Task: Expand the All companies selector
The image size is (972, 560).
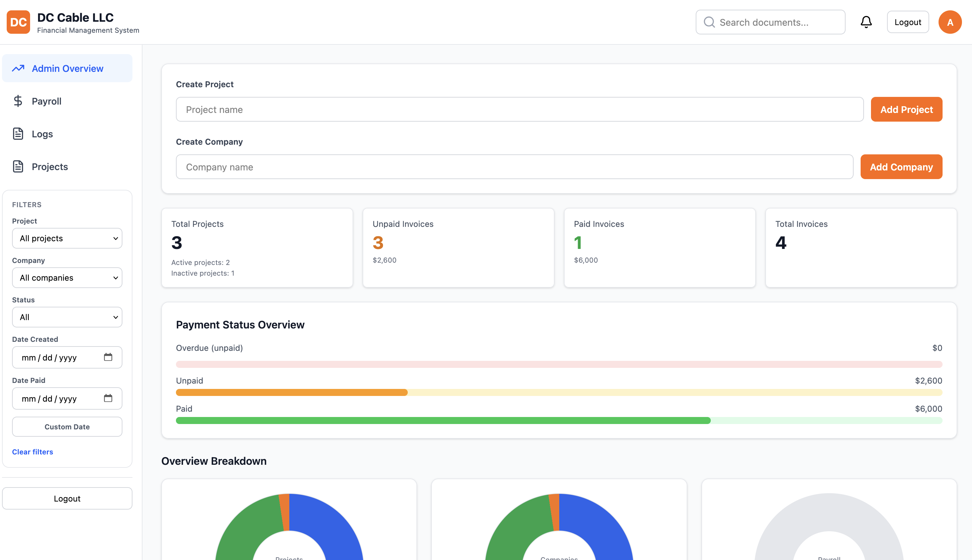Action: tap(67, 278)
